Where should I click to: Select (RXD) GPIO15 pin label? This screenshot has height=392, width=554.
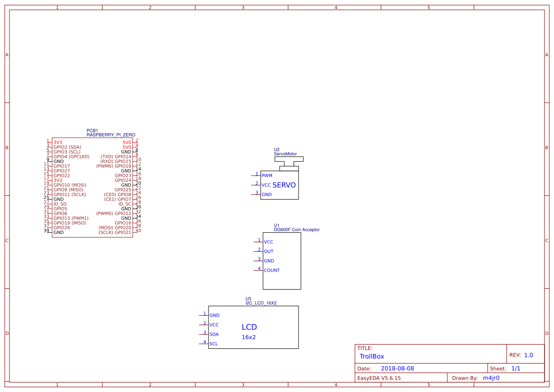click(x=116, y=161)
